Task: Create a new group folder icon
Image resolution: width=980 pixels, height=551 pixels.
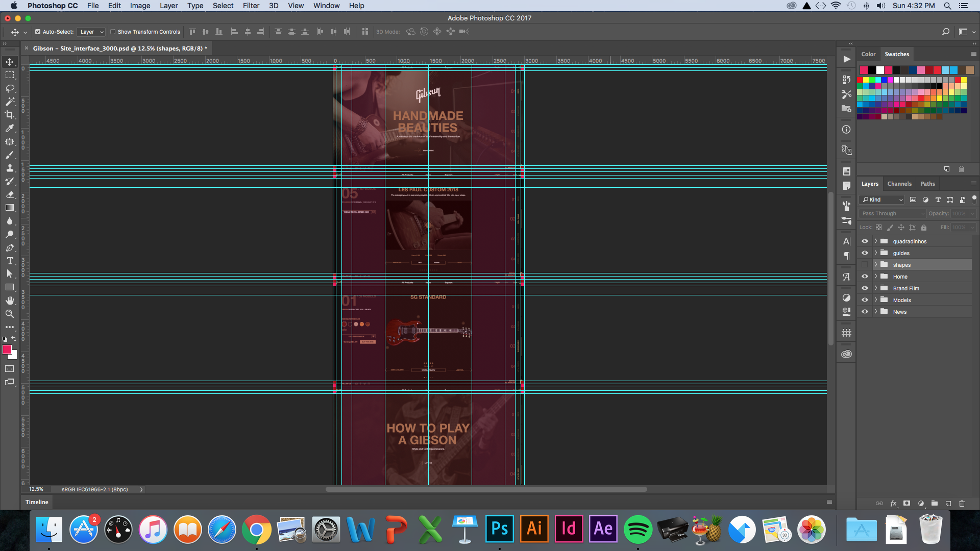Action: pyautogui.click(x=935, y=504)
